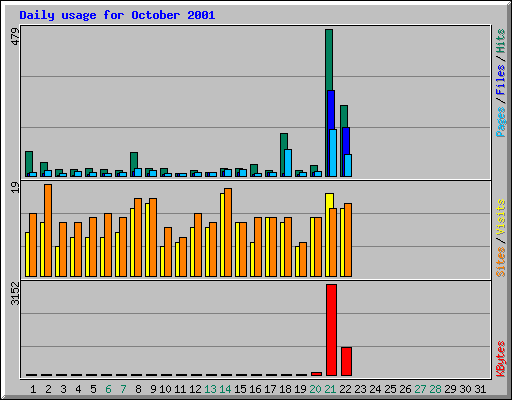Click the 479 axis maximum value

pyautogui.click(x=15, y=37)
